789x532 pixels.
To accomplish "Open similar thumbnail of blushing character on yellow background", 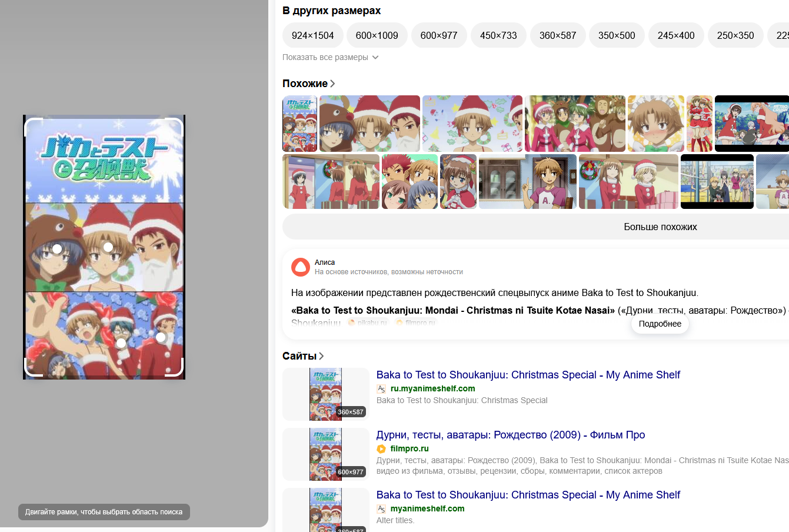I will (656, 124).
